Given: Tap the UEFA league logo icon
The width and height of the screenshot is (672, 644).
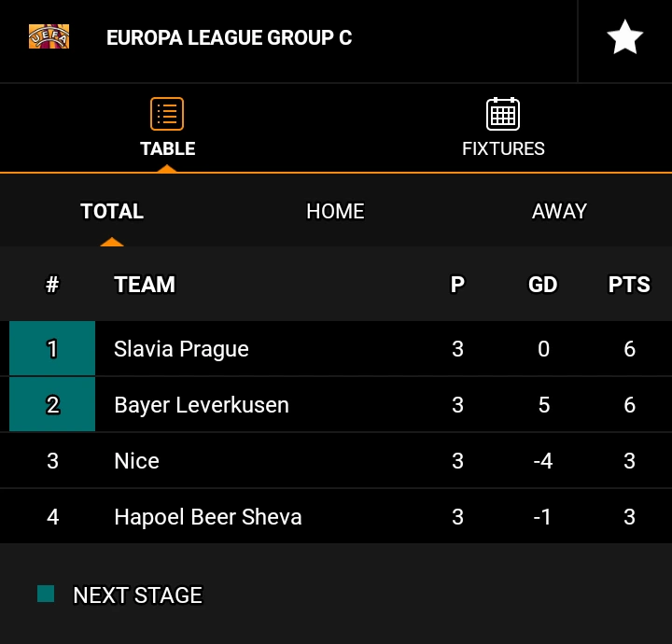Looking at the screenshot, I should pyautogui.click(x=49, y=37).
